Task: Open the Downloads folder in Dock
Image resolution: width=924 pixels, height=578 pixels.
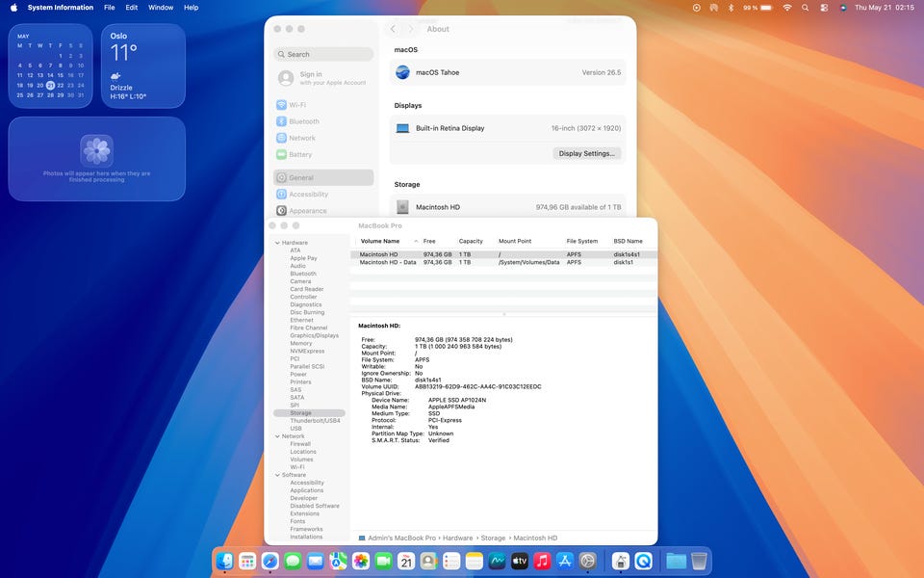Action: pos(676,561)
